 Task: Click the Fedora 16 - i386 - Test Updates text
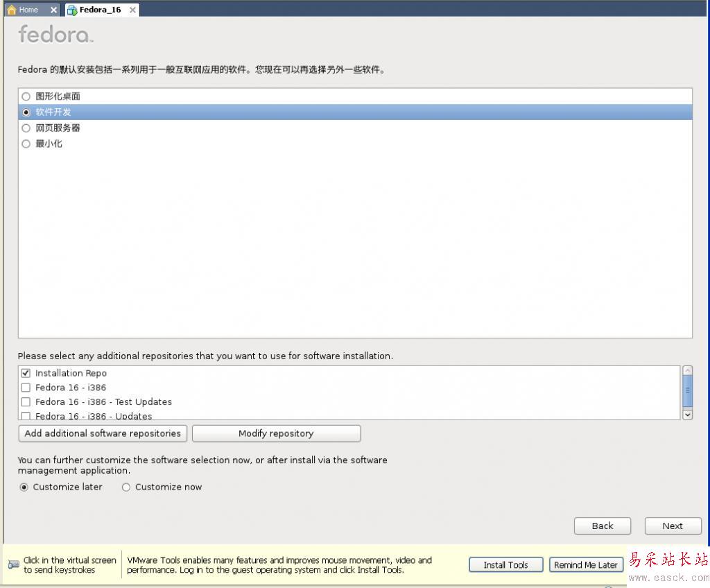(x=104, y=401)
